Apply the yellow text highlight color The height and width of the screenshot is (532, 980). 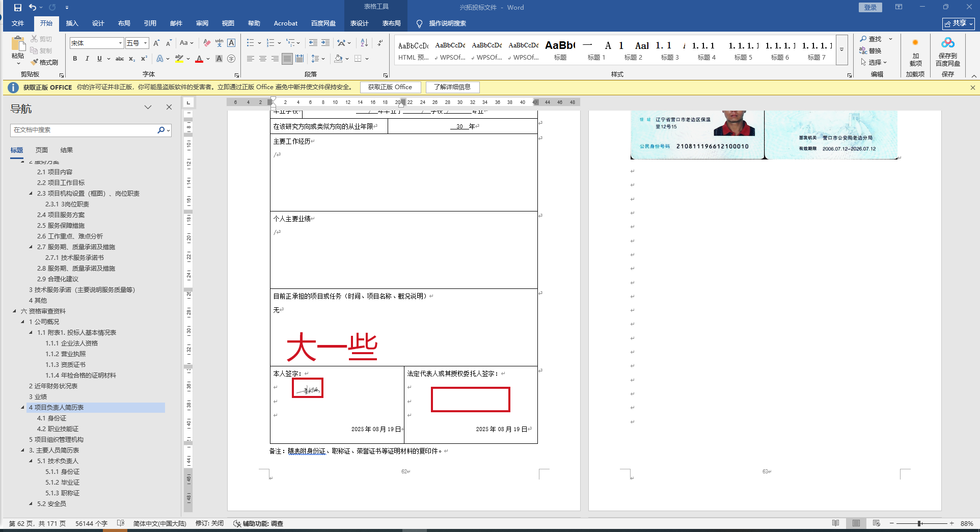click(x=179, y=59)
